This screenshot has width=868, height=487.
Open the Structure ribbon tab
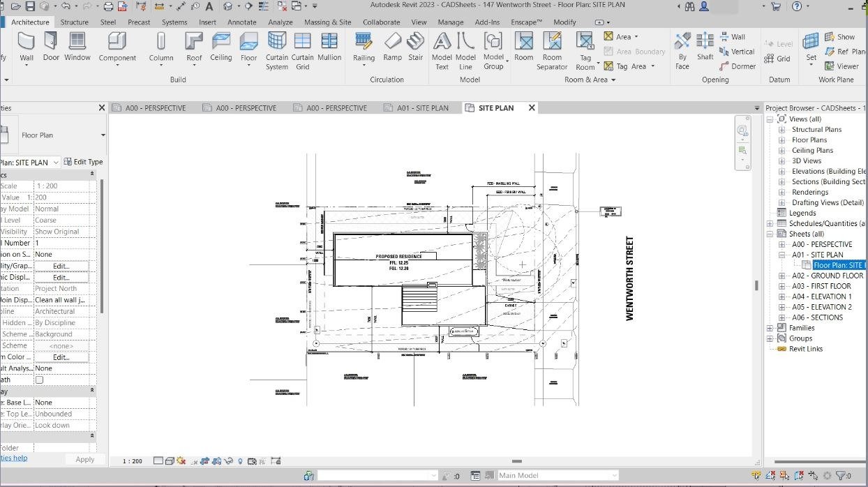pos(75,22)
